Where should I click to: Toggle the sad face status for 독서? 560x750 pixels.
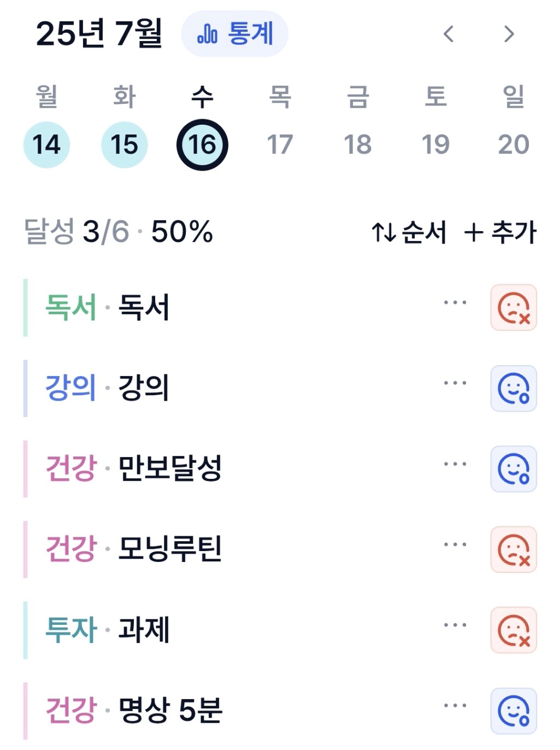514,308
